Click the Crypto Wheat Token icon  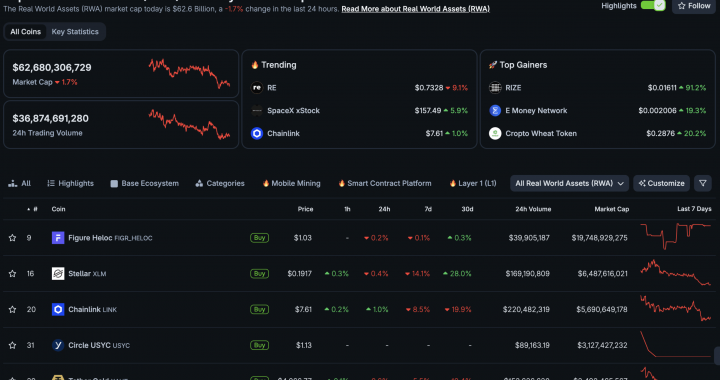pos(495,134)
